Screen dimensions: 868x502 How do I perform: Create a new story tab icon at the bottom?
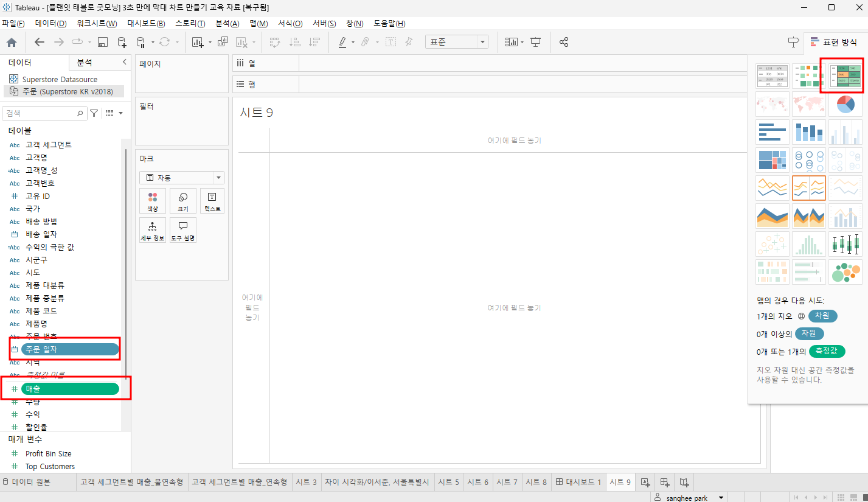(x=684, y=483)
